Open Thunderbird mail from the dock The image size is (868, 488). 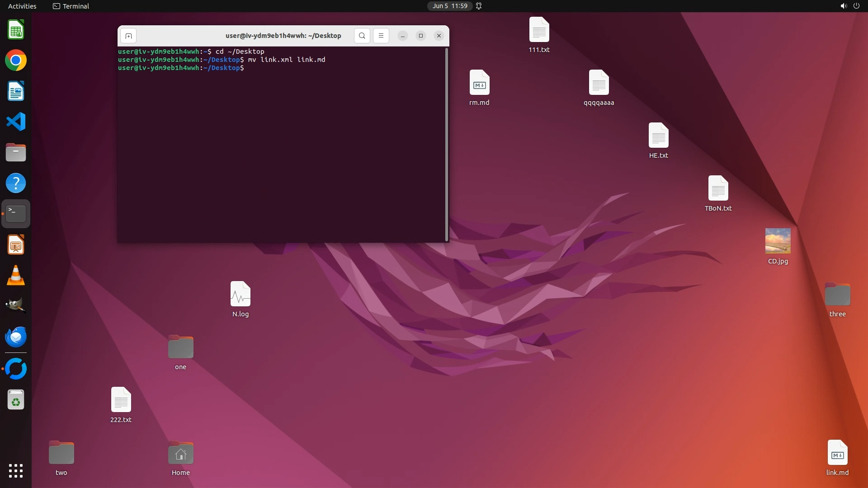point(16,337)
